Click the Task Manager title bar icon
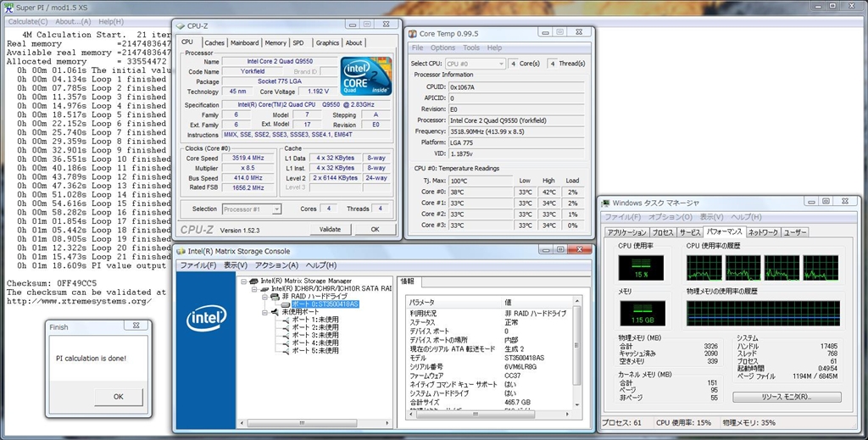Viewport: 868px width, 440px height. click(x=606, y=203)
